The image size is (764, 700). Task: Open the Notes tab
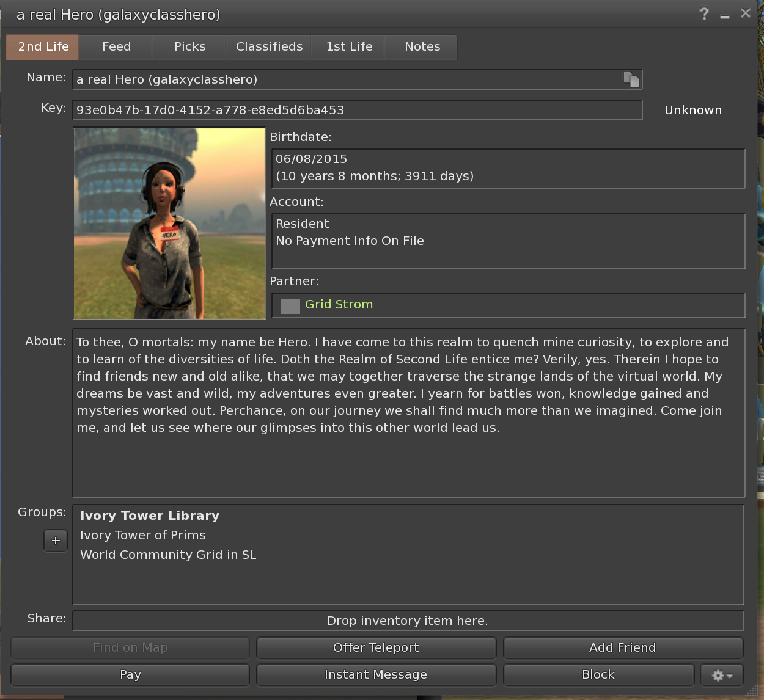422,47
